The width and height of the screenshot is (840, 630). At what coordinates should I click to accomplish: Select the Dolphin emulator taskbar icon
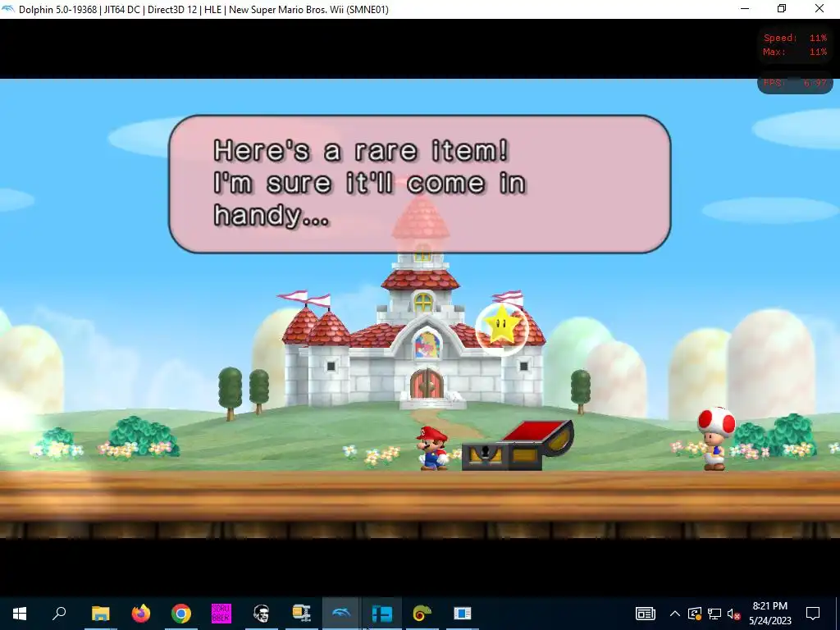tap(341, 614)
